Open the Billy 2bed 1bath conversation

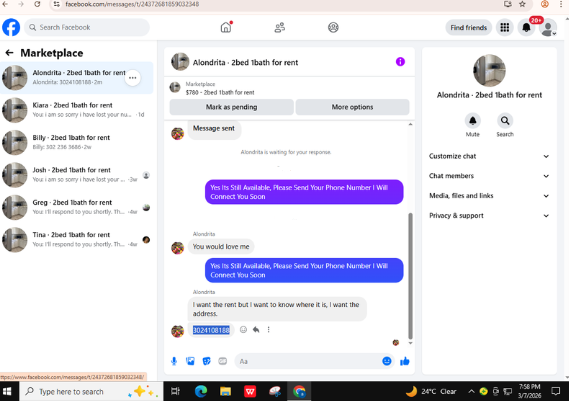77,142
